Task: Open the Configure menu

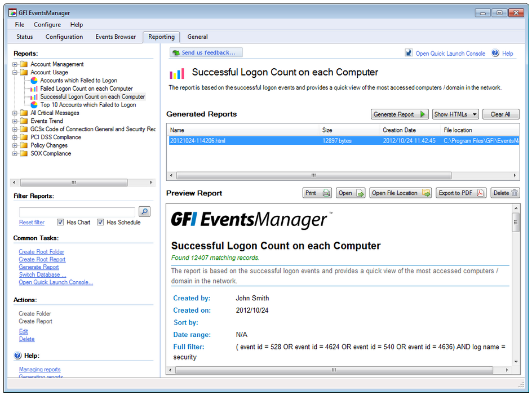Action: 47,25
